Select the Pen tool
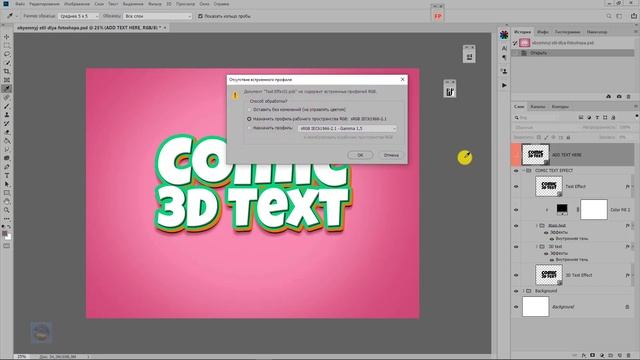The height and width of the screenshot is (360, 640). (7, 167)
